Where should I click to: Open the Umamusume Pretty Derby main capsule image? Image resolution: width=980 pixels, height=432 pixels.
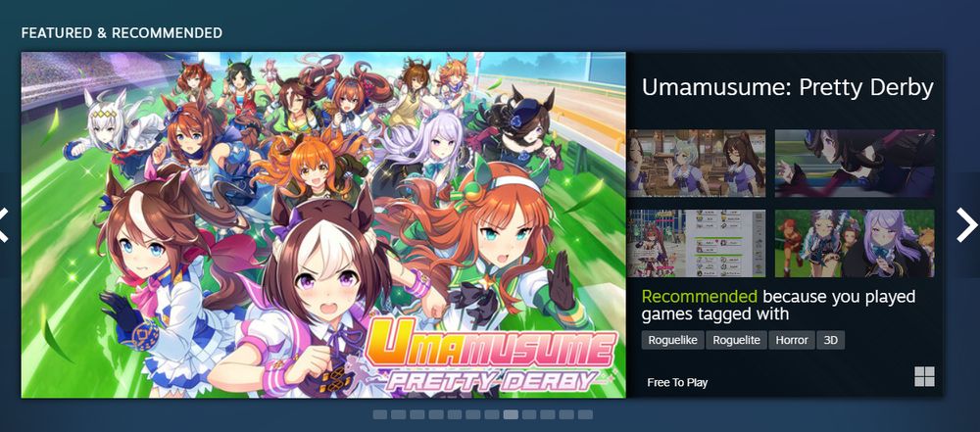pos(323,225)
